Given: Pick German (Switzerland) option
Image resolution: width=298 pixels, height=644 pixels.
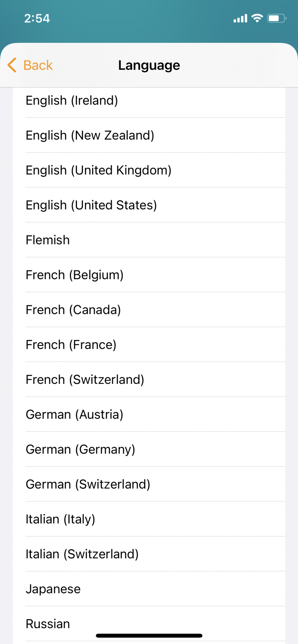Looking at the screenshot, I should coord(149,484).
